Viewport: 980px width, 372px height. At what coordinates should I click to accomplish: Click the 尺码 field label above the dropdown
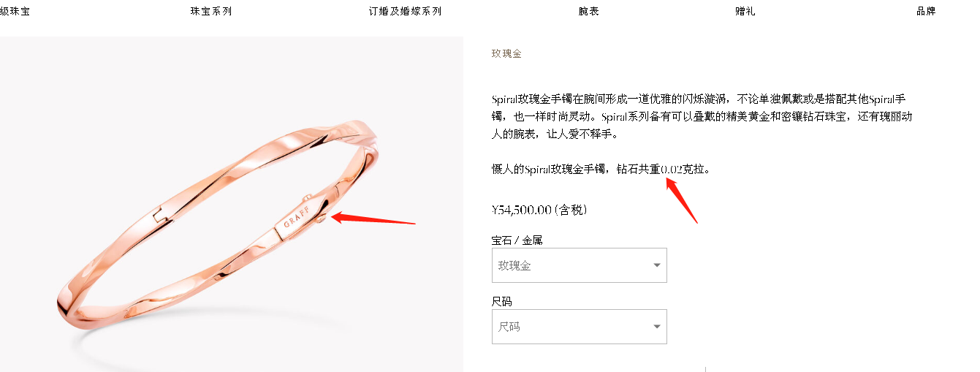point(502,301)
